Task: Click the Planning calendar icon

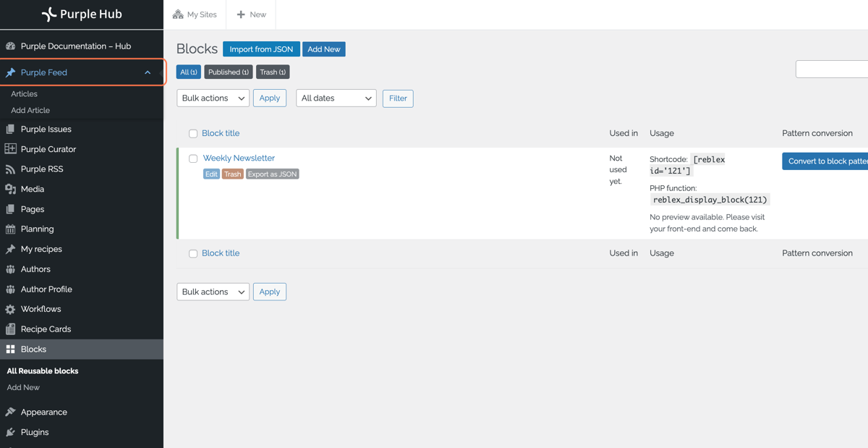Action: [10, 229]
